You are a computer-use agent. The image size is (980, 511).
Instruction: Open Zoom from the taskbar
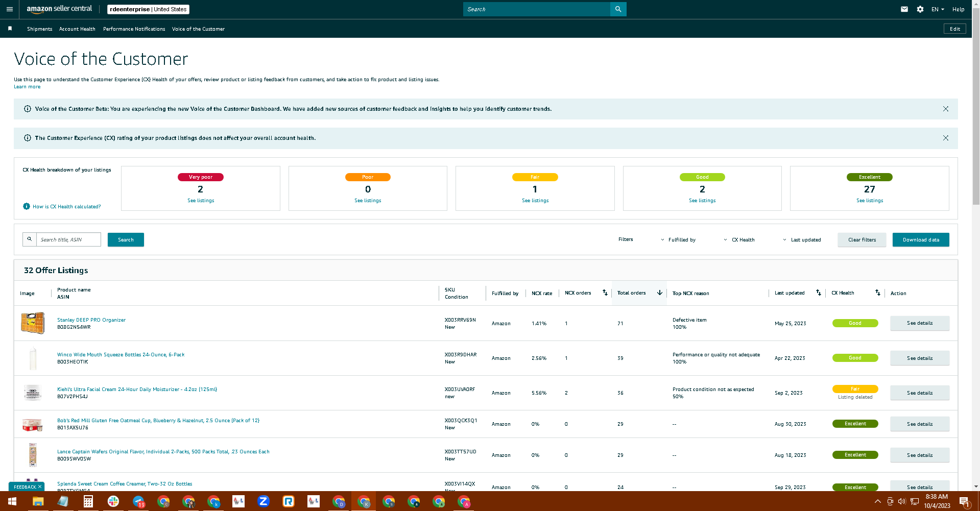point(264,501)
